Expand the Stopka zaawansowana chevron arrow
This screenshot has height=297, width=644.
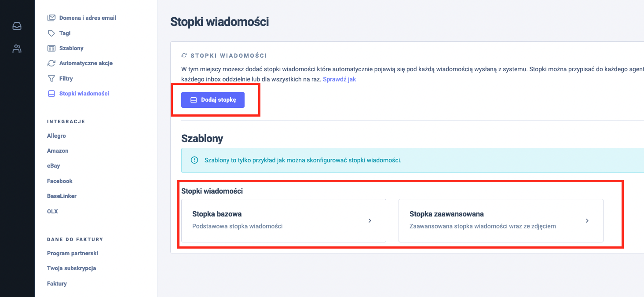(x=587, y=221)
